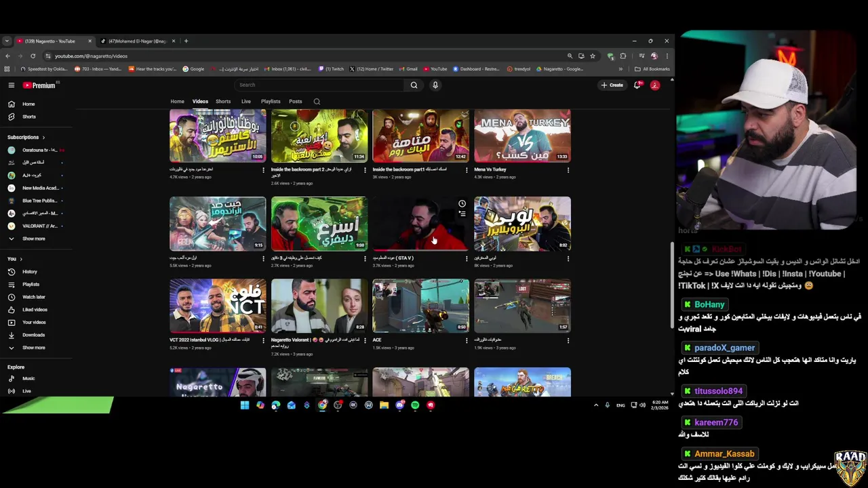Open options menu for ACE video
The width and height of the screenshot is (868, 488).
tap(466, 340)
